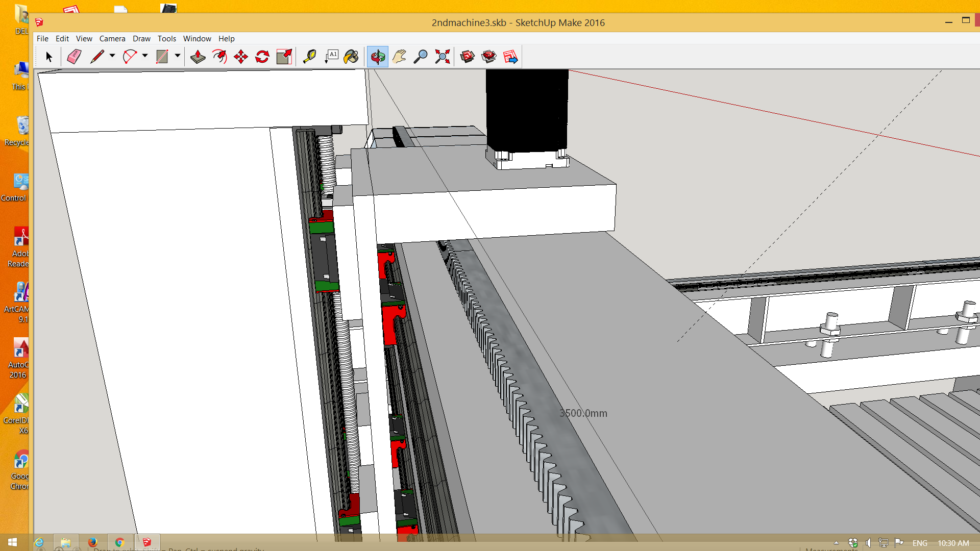Viewport: 980px width, 551px height.
Task: Expand the arc tools dropdown arrow
Action: coord(145,56)
